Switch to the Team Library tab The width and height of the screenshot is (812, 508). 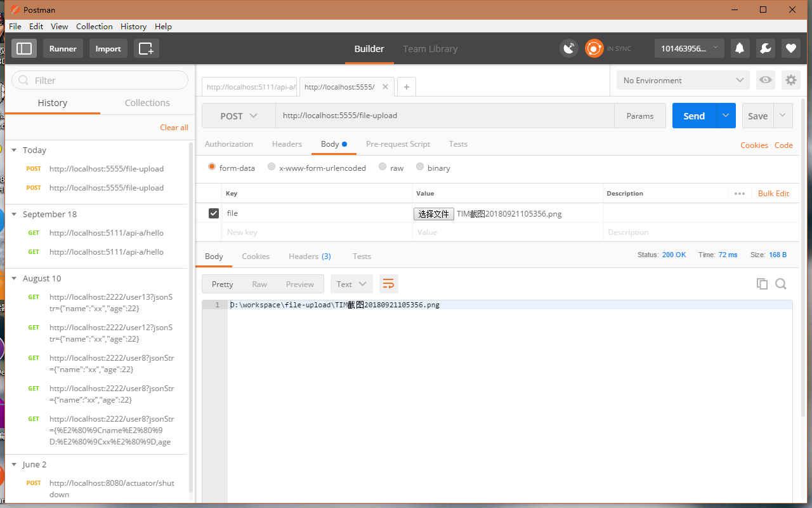430,49
